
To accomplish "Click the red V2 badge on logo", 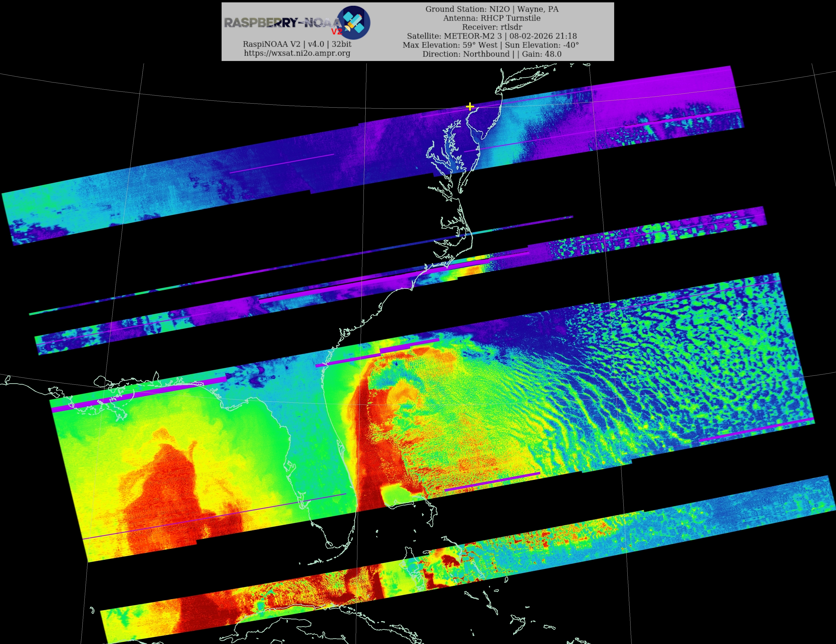I will tap(337, 32).
